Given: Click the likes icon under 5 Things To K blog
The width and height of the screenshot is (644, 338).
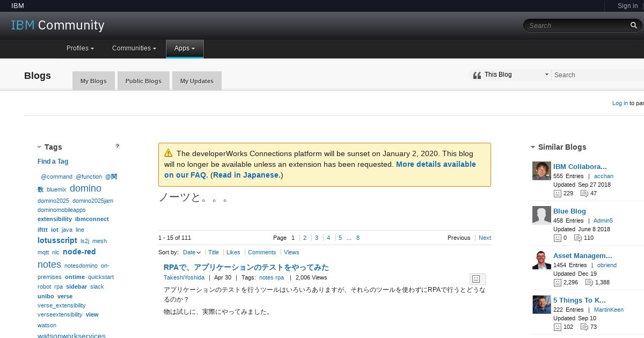Looking at the screenshot, I should coord(557,327).
